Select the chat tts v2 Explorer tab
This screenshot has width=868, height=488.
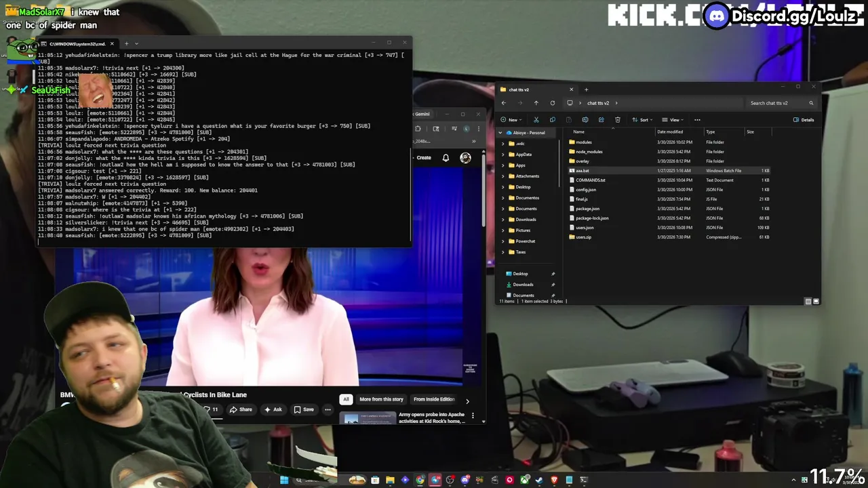(x=536, y=89)
